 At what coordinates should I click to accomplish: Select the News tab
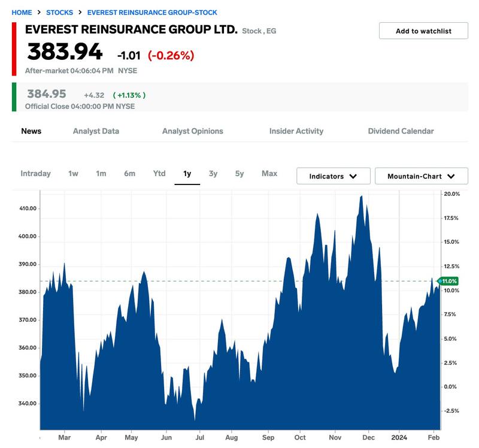[31, 131]
